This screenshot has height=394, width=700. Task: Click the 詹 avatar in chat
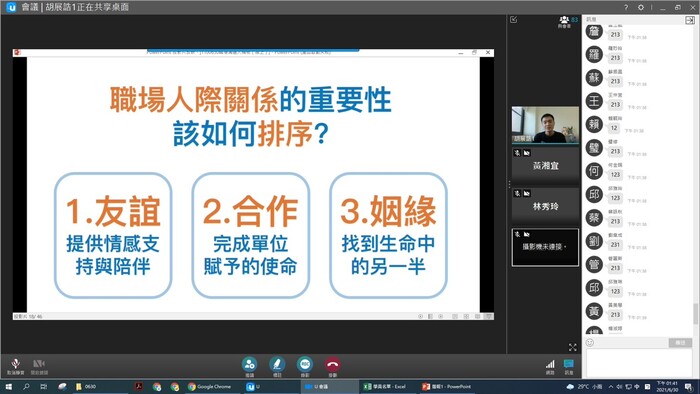594,31
